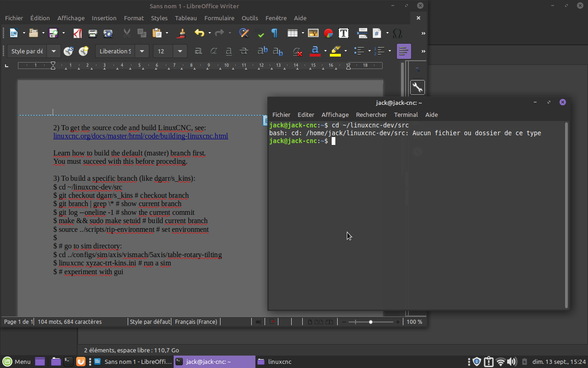
Task: Toggle the Print Preview icon
Action: (108, 33)
